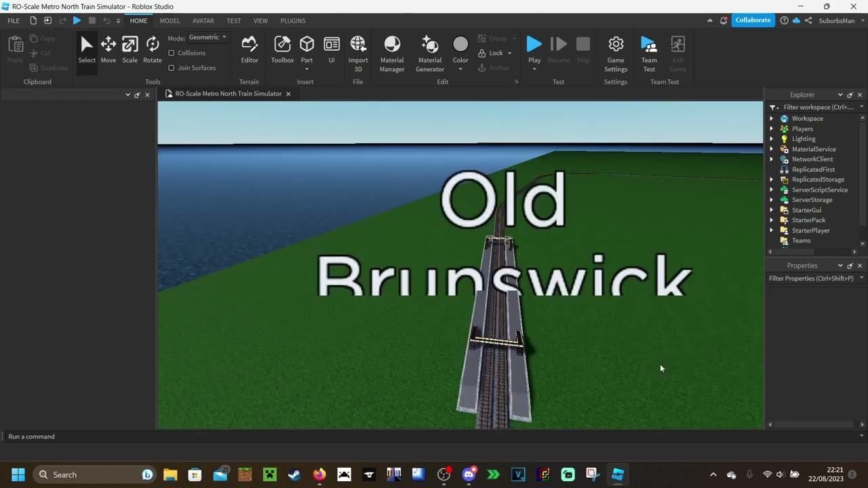This screenshot has width=868, height=488.
Task: Click the taskbar Search box
Action: point(93,474)
